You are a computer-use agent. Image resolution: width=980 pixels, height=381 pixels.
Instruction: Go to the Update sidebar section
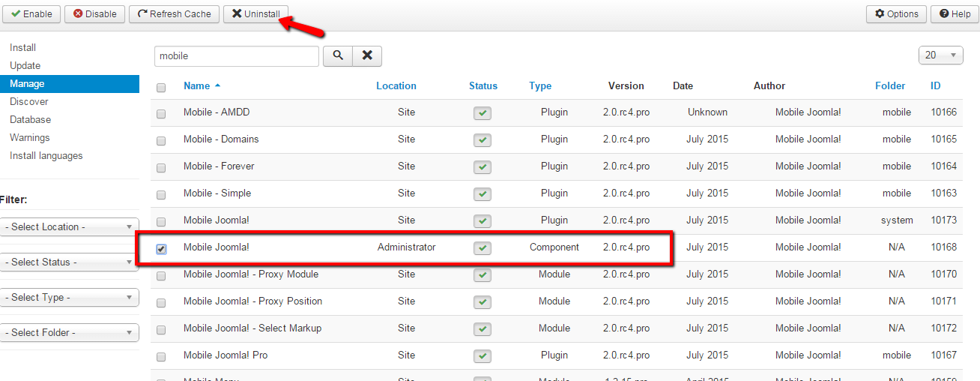pyautogui.click(x=25, y=65)
